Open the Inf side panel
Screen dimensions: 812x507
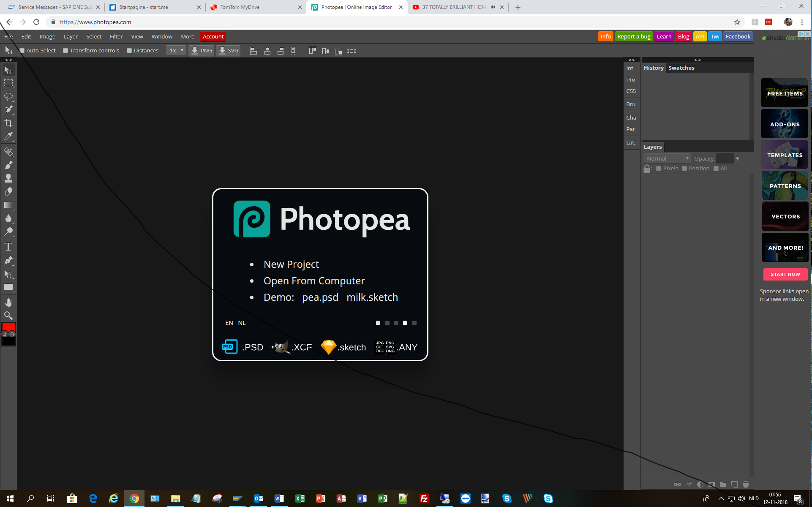point(630,68)
